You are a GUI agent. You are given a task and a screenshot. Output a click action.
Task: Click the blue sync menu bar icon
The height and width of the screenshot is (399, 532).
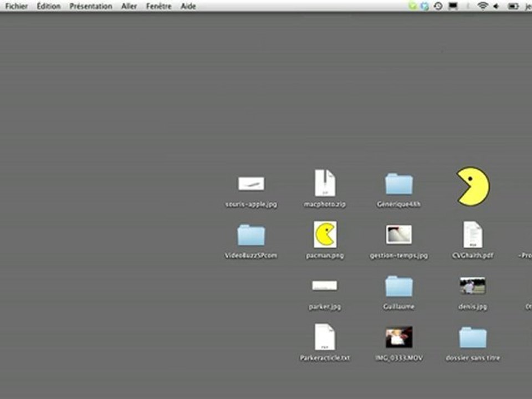[424, 6]
